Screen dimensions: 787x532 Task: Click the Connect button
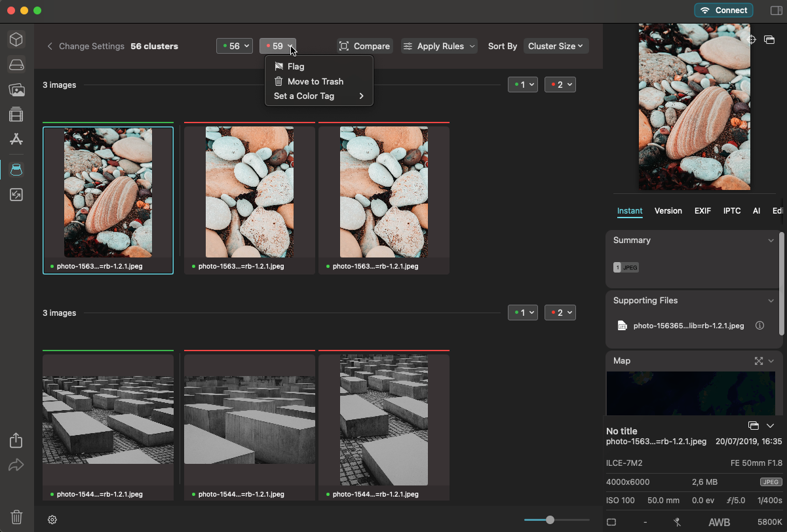[x=723, y=10]
